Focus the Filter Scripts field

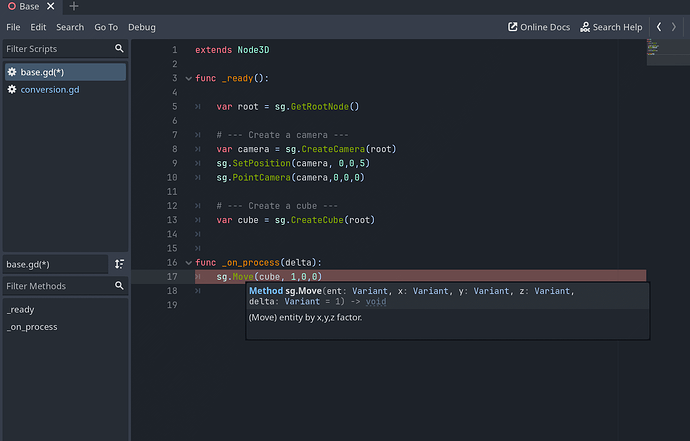coord(66,48)
